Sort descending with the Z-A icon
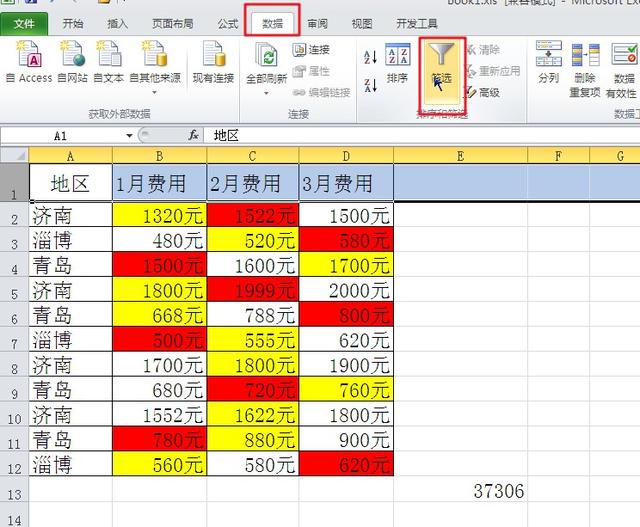This screenshot has width=640, height=527. [371, 85]
